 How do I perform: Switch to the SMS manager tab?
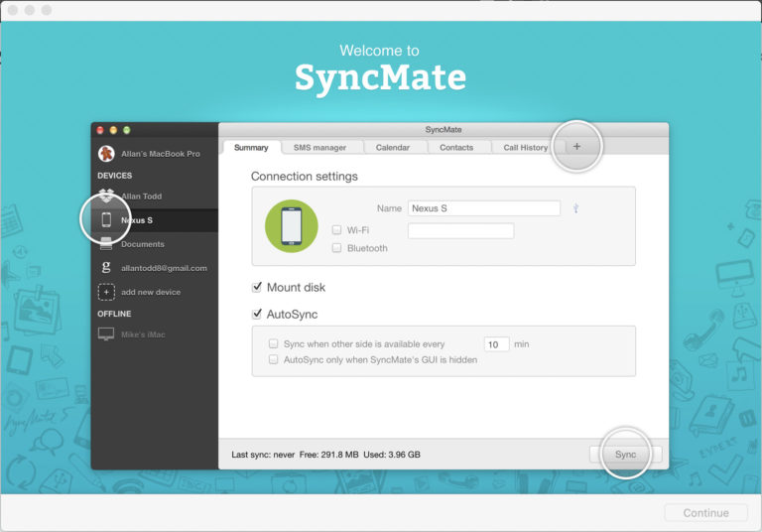pyautogui.click(x=319, y=148)
